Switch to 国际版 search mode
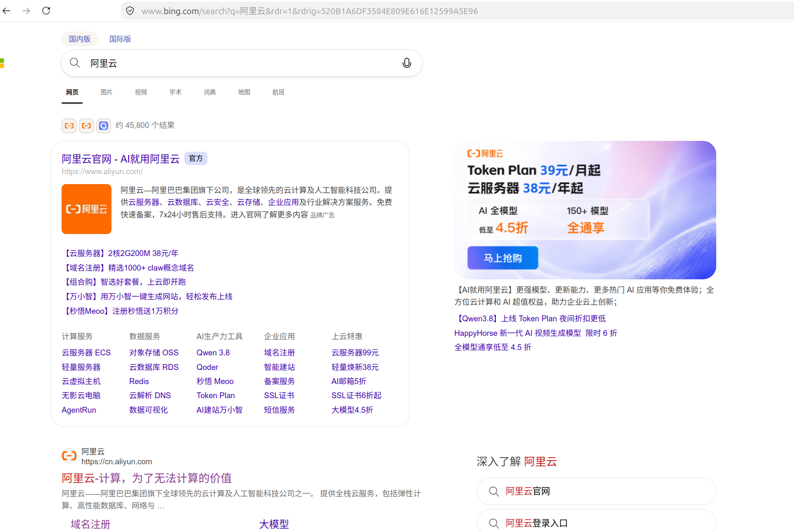Image resolution: width=794 pixels, height=532 pixels. coord(120,39)
